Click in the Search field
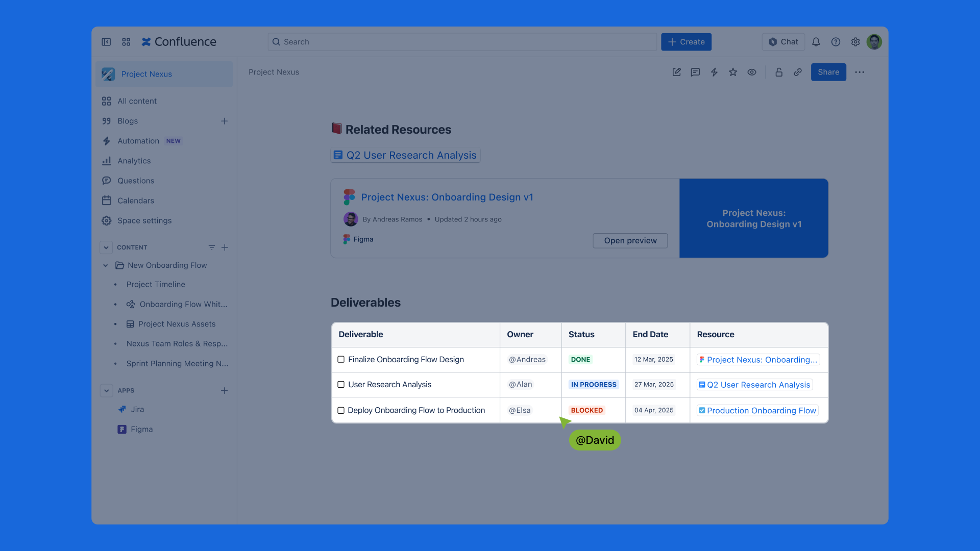 (462, 42)
